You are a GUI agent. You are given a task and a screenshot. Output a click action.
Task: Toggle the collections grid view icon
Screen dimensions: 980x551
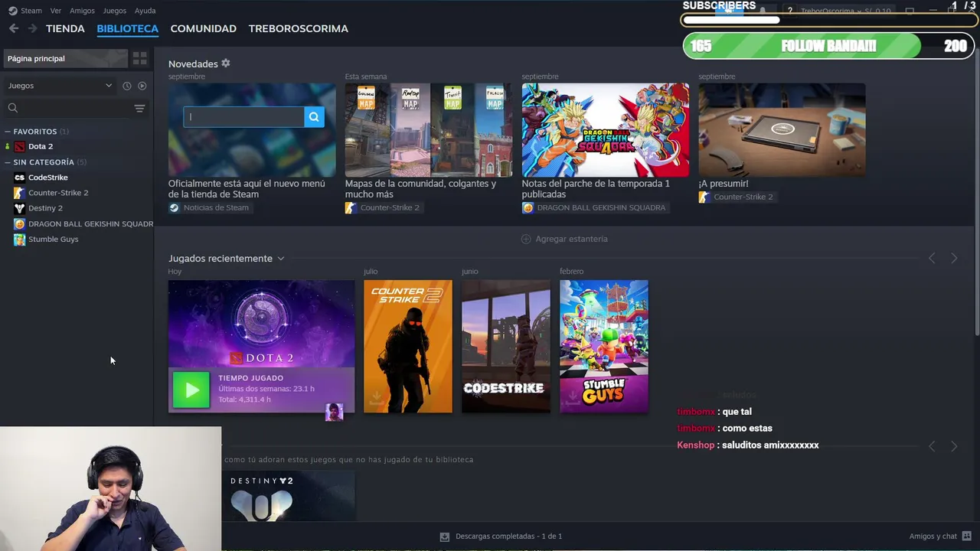[x=140, y=58]
